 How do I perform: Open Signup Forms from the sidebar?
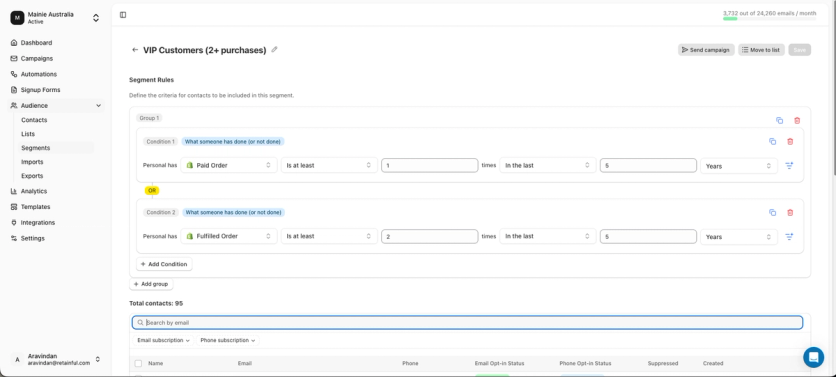(x=40, y=90)
